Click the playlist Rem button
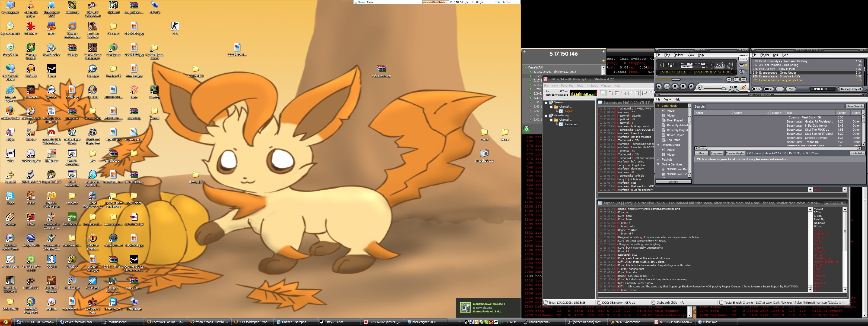868x326 pixels. [x=769, y=89]
